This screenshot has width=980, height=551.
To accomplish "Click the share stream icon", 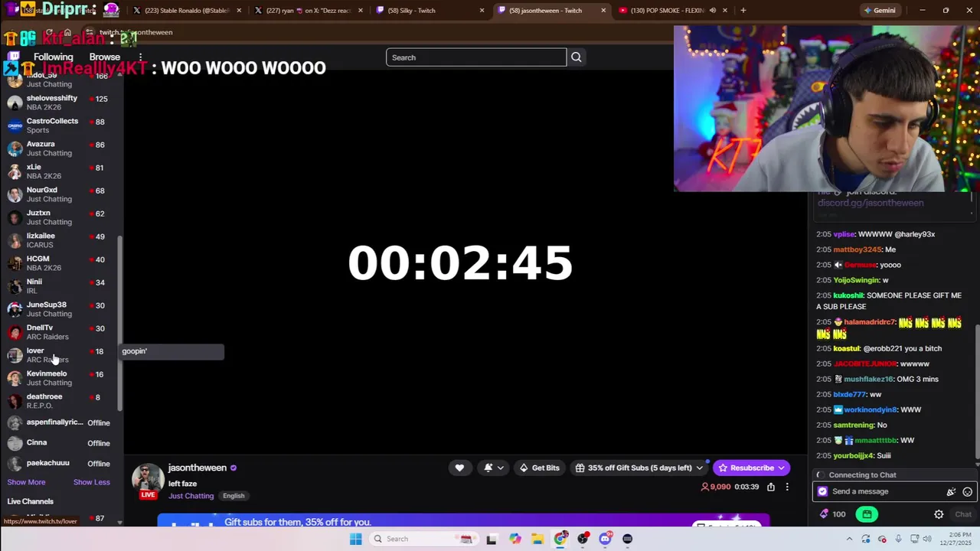I will tap(771, 487).
